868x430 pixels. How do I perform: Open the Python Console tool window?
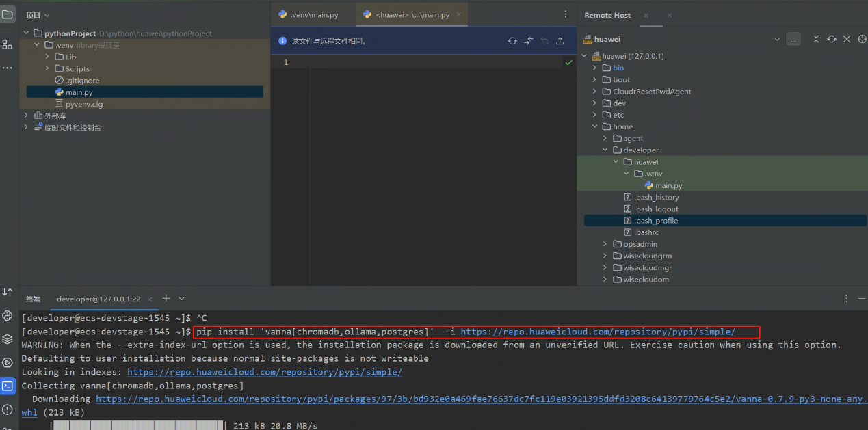pos(8,315)
